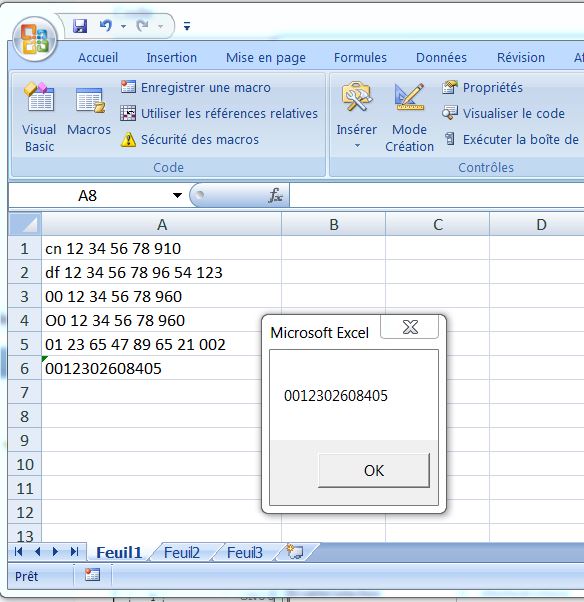Open the Macros list
The width and height of the screenshot is (584, 602).
pos(89,109)
